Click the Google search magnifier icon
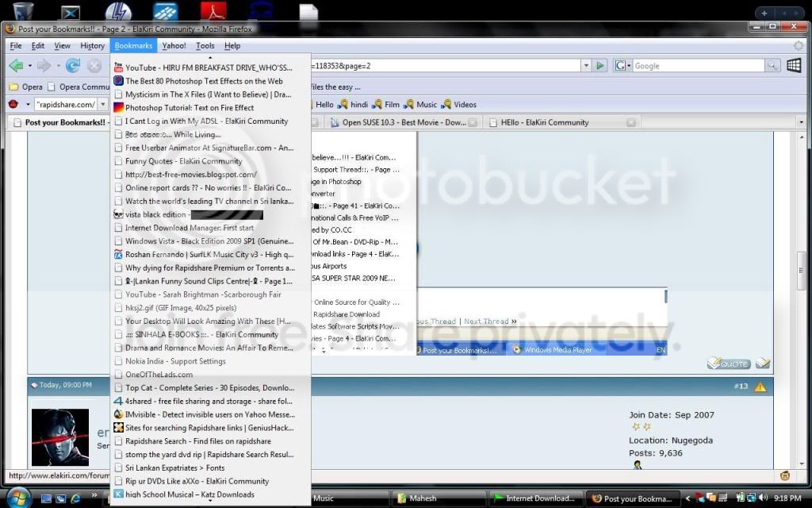 [772, 65]
